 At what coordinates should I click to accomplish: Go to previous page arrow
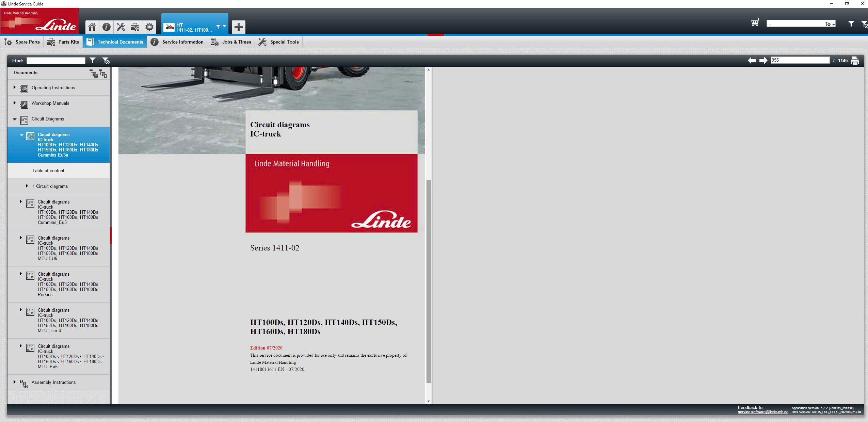pyautogui.click(x=752, y=60)
